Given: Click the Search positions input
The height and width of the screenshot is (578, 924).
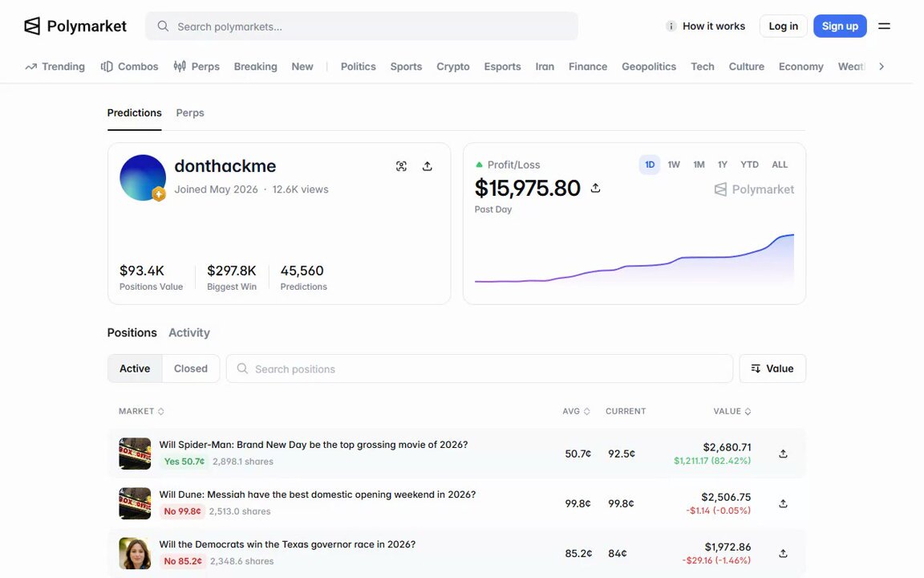Looking at the screenshot, I should tap(480, 368).
